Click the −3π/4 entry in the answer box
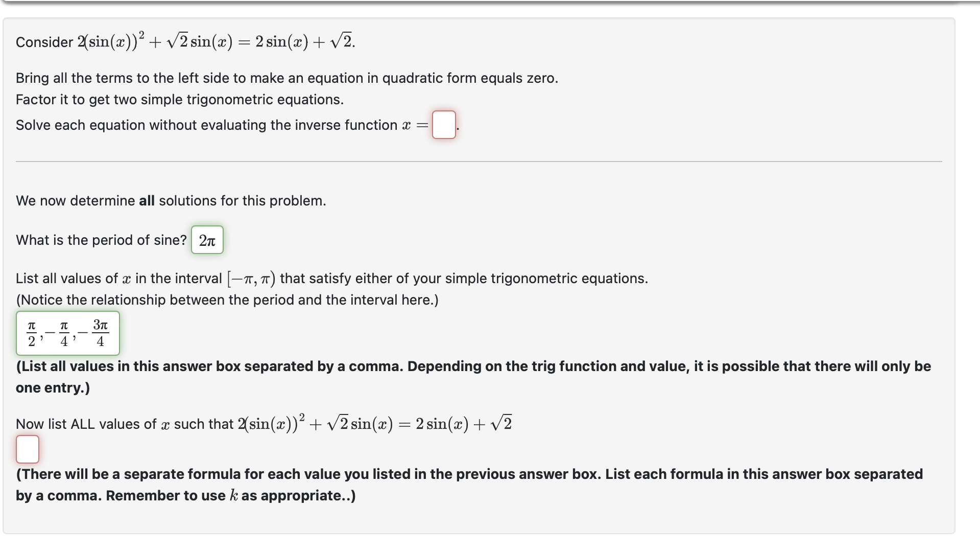Image resolution: width=980 pixels, height=552 pixels. pos(94,333)
